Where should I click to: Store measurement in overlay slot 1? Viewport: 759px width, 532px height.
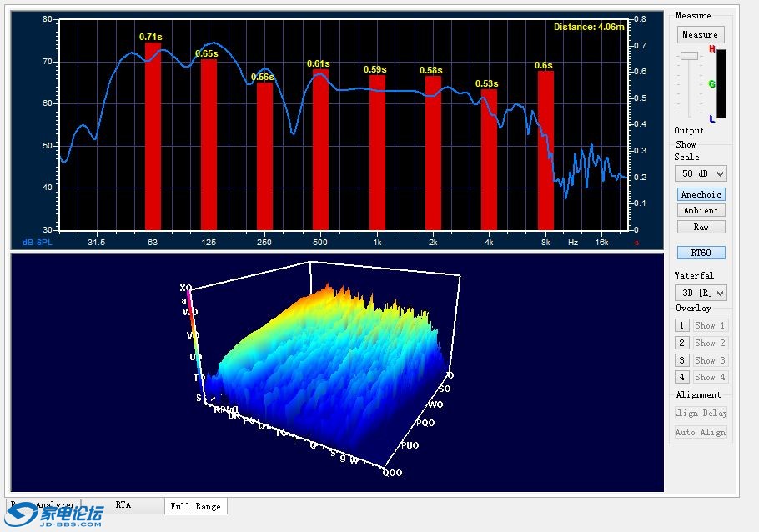[682, 325]
